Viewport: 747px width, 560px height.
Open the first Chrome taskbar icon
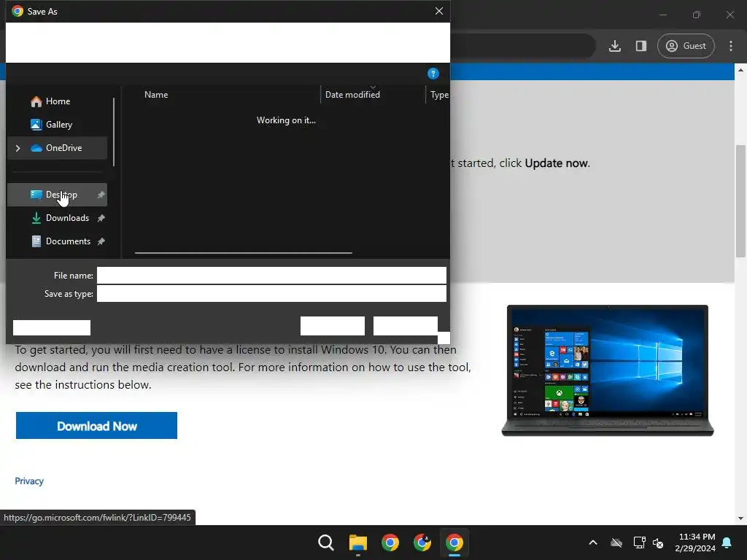click(390, 542)
